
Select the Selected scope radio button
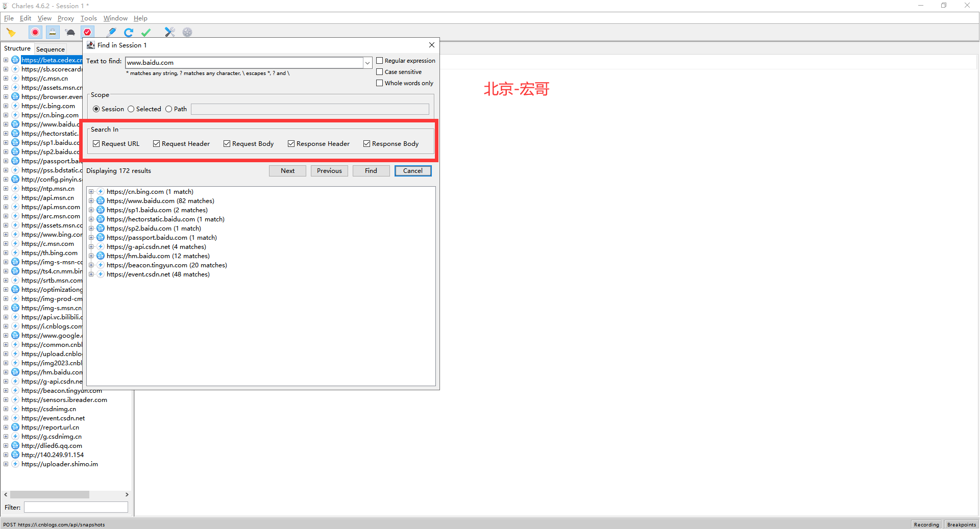click(131, 109)
